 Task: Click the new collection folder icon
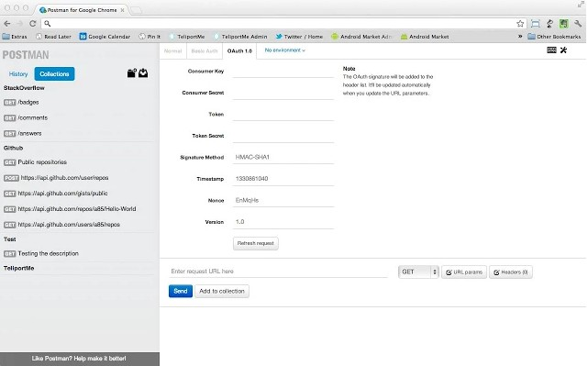(x=131, y=72)
